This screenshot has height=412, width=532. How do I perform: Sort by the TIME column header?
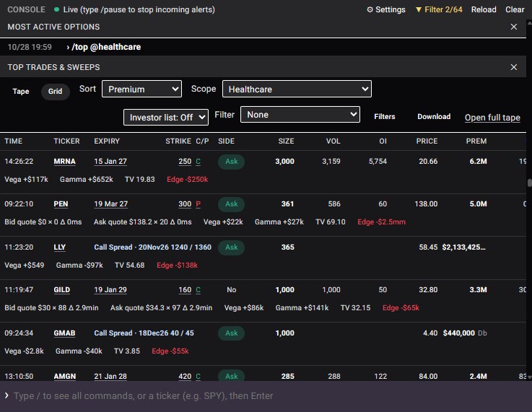coord(13,141)
